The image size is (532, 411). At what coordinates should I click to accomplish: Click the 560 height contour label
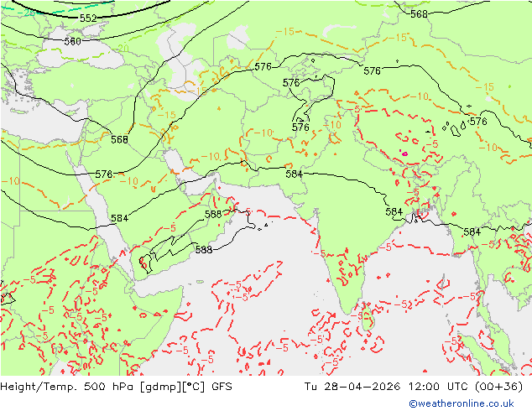[73, 41]
